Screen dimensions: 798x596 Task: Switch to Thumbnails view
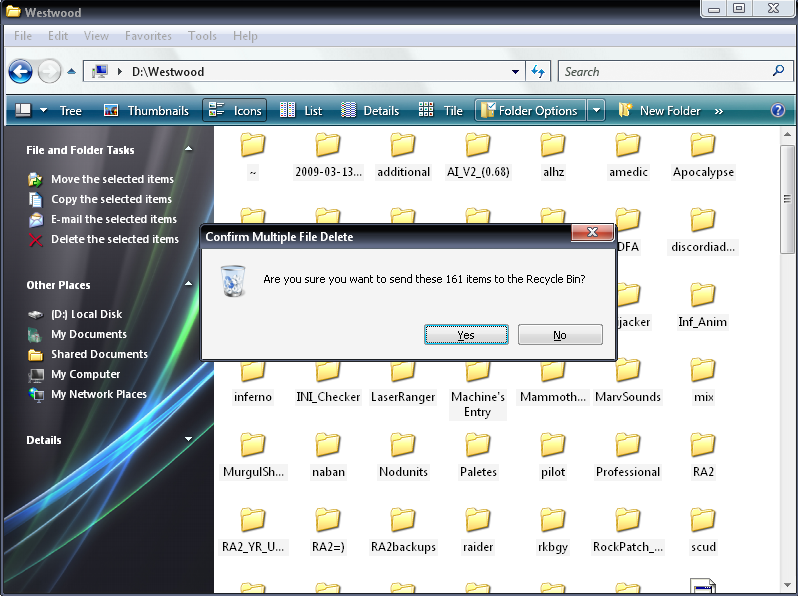click(147, 110)
